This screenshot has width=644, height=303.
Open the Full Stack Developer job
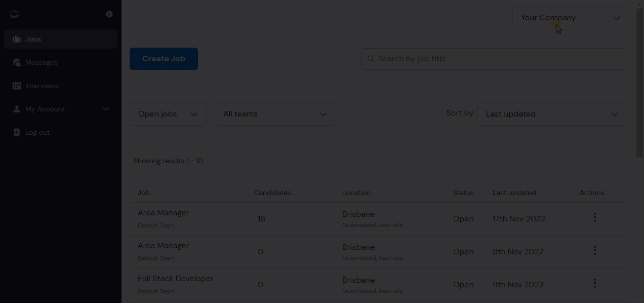pyautogui.click(x=175, y=279)
